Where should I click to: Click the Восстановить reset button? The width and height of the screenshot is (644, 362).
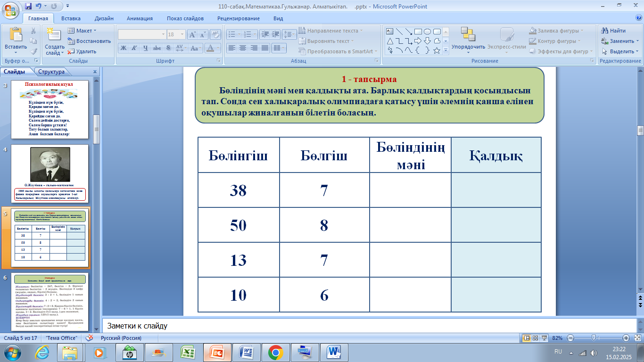click(x=89, y=41)
